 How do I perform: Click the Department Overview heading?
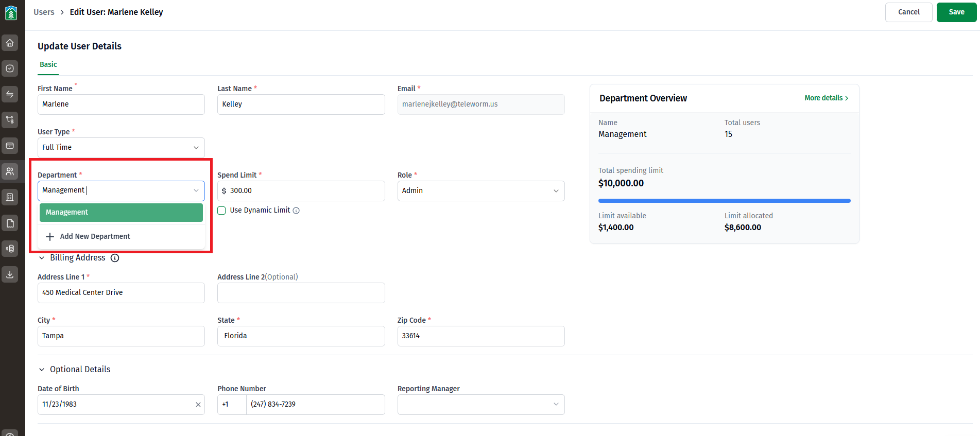(643, 98)
